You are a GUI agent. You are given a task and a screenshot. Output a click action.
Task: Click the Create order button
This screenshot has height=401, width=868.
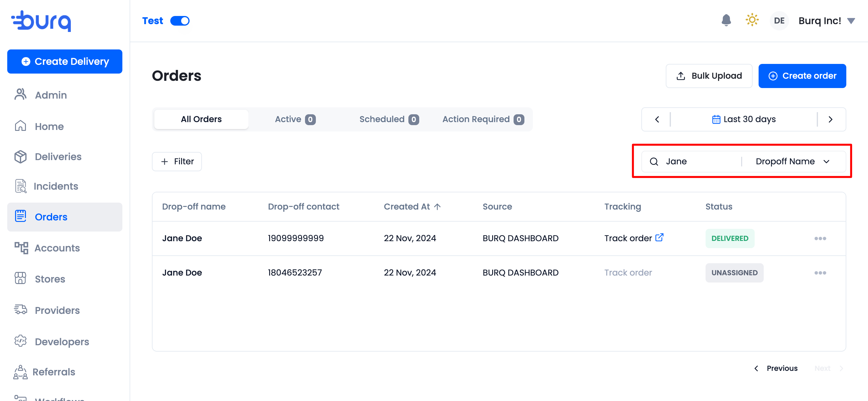802,76
